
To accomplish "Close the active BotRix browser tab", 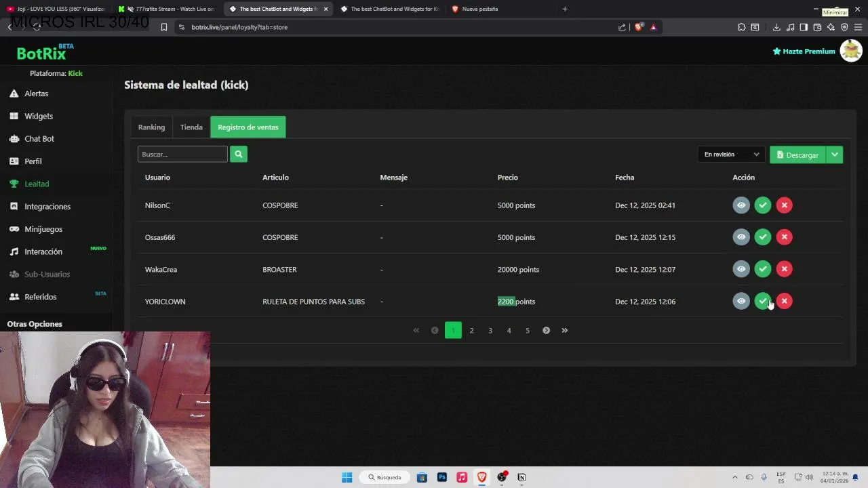I will (x=326, y=9).
